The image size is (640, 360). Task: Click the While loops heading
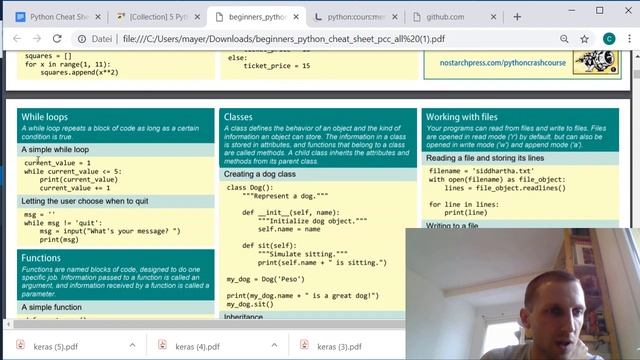coord(44,117)
